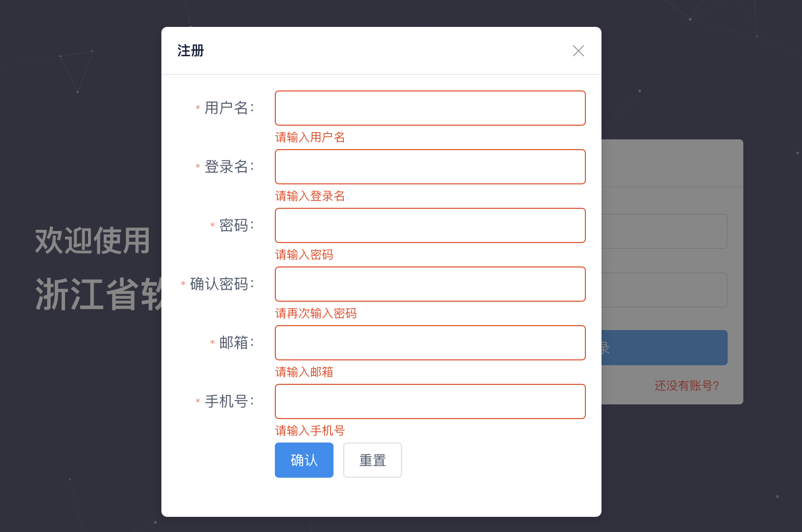Click the 还没有账号? link
Screen dimensions: 802x532
(687, 386)
